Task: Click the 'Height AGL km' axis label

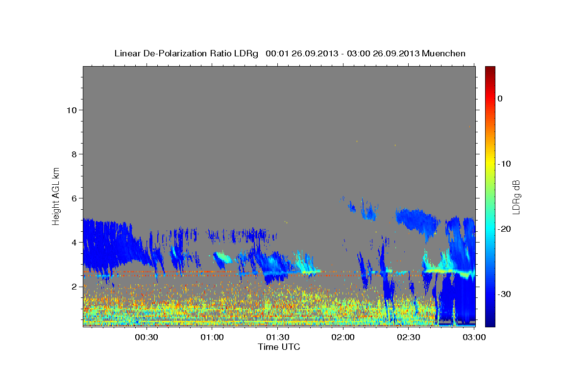Action: pos(56,196)
